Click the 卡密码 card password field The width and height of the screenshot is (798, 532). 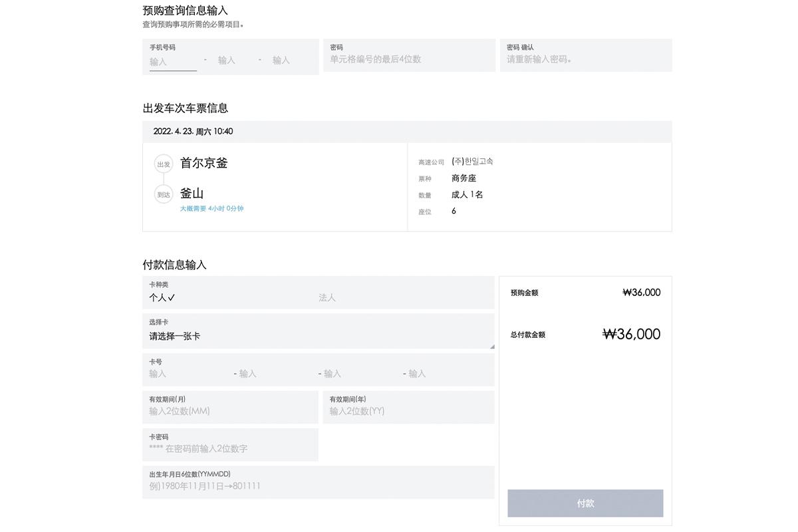pos(230,449)
